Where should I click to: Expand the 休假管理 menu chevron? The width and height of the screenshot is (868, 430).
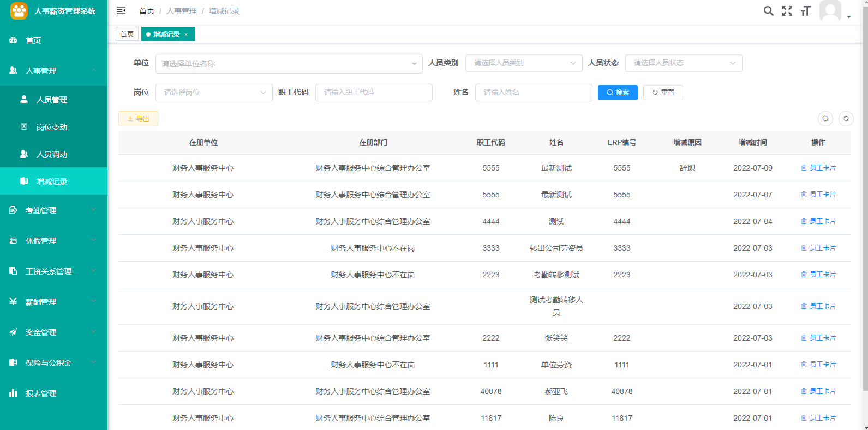[x=93, y=240]
